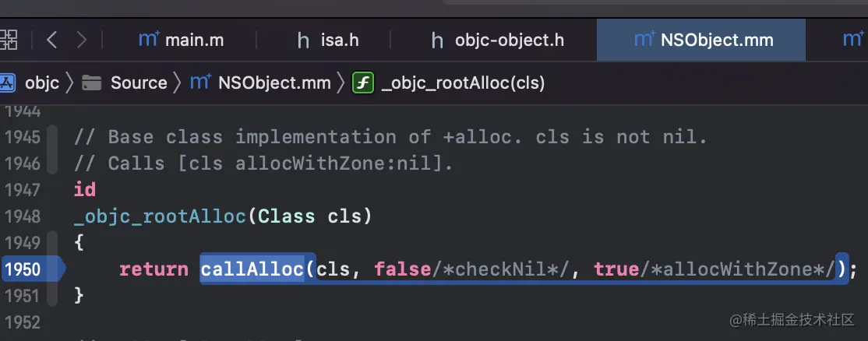Expand the objc breadcrumb dropdown
This screenshot has width=868, height=341.
tap(41, 83)
